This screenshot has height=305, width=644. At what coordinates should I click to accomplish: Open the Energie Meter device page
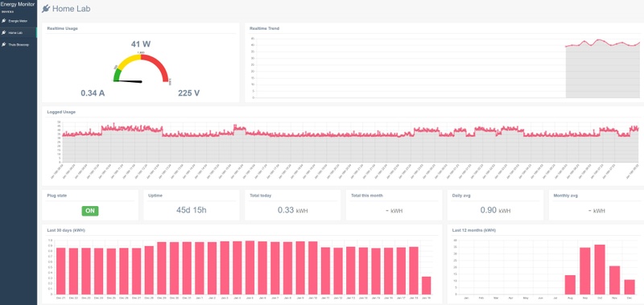18,21
